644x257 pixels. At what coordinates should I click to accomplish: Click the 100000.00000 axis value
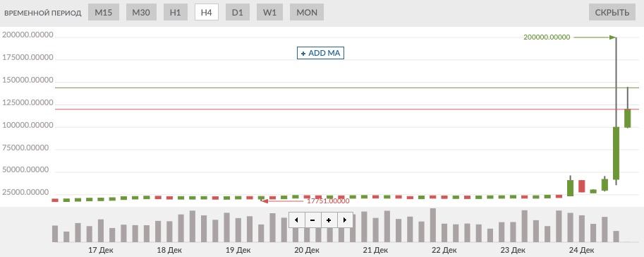pyautogui.click(x=28, y=126)
